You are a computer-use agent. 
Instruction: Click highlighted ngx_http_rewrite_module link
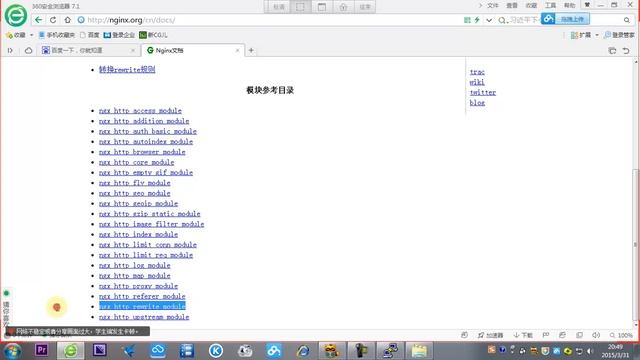[142, 307]
